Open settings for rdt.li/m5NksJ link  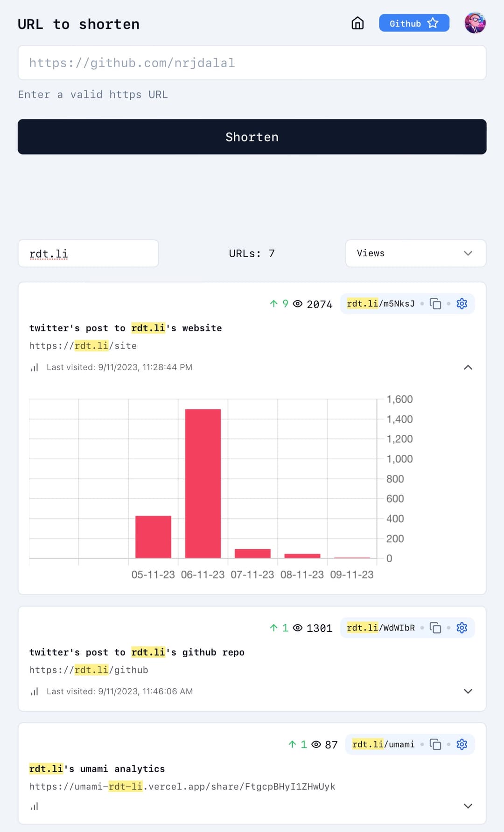[462, 304]
